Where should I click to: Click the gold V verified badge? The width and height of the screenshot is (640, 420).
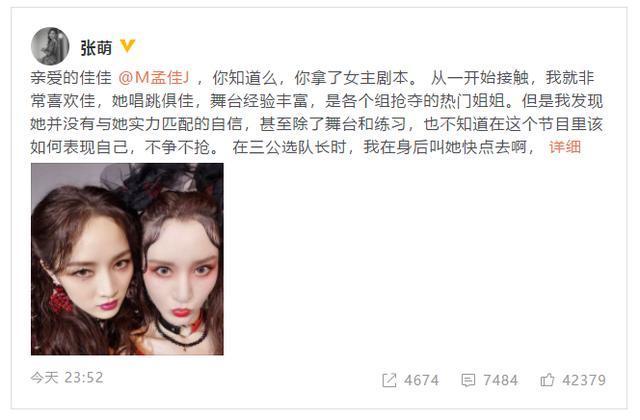pos(127,46)
